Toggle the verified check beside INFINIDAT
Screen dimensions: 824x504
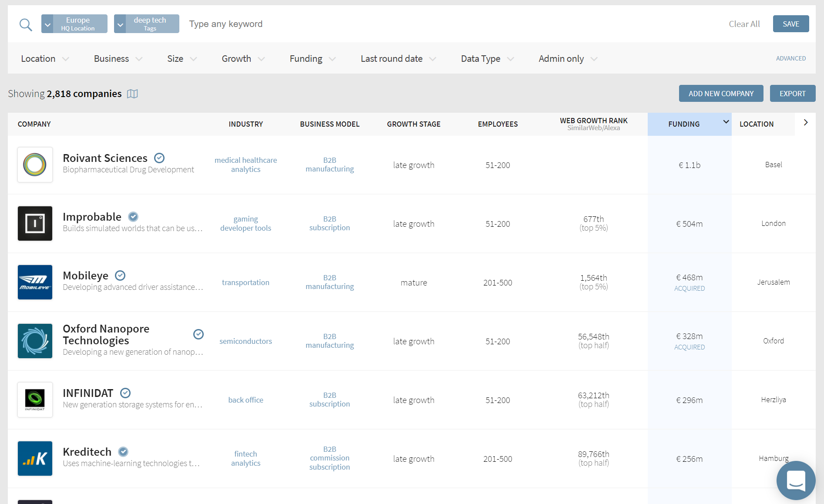click(x=125, y=393)
